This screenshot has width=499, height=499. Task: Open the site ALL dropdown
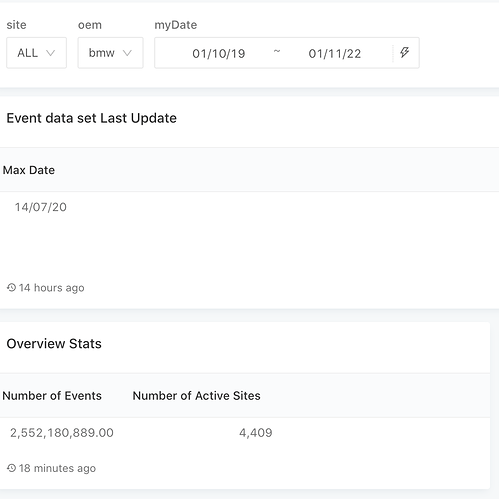tap(36, 53)
